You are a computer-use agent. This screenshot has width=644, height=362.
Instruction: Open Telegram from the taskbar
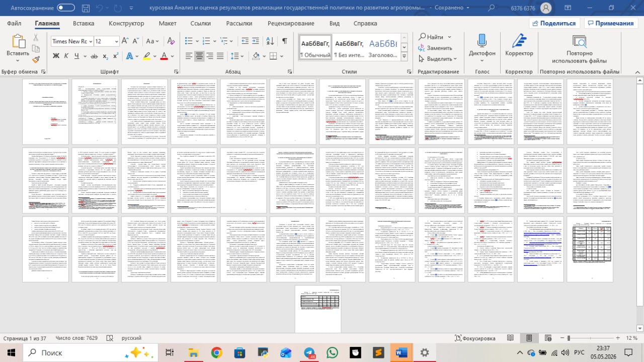pyautogui.click(x=310, y=352)
